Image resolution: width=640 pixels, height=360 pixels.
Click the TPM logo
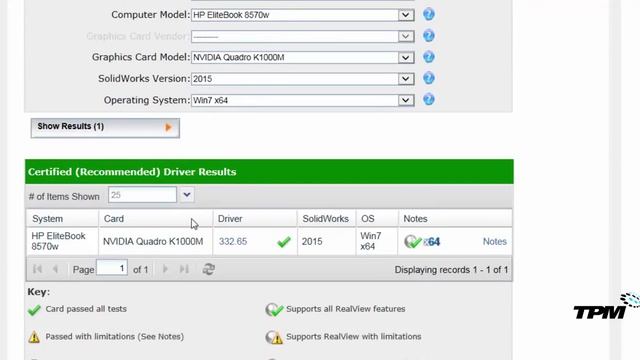607,307
